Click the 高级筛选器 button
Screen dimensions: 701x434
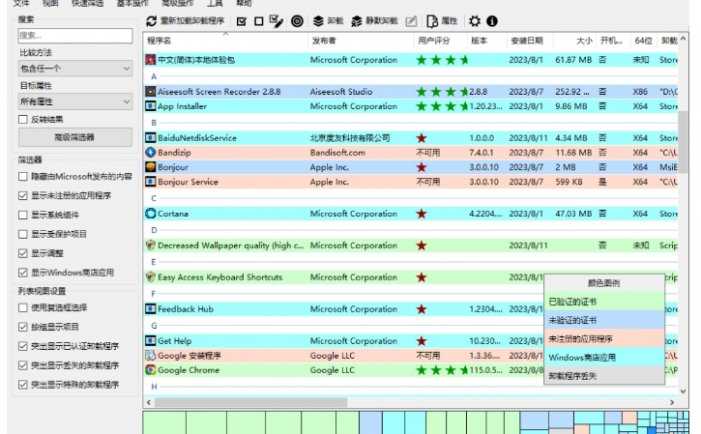click(x=75, y=137)
